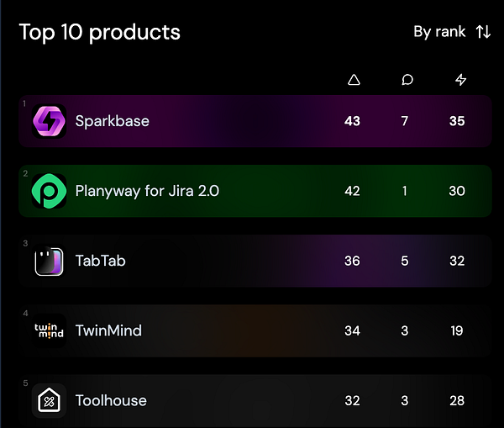Open the TabTab product name link

pos(100,261)
